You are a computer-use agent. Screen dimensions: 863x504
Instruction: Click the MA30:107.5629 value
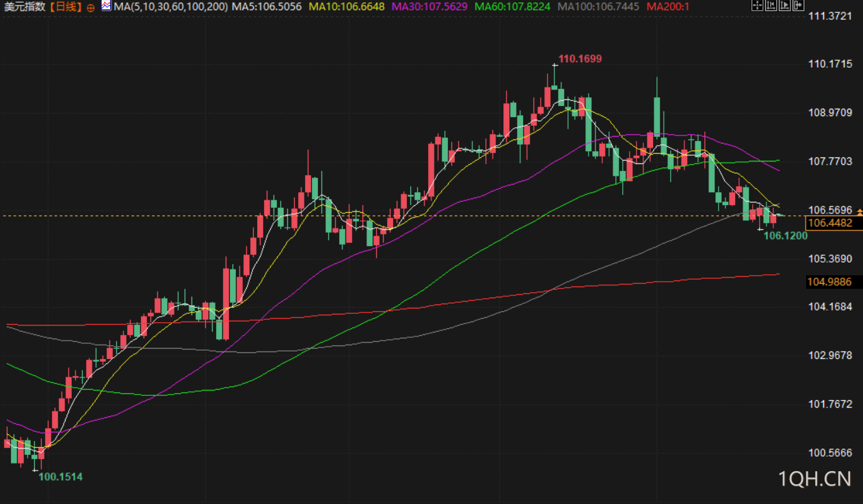[x=429, y=7]
